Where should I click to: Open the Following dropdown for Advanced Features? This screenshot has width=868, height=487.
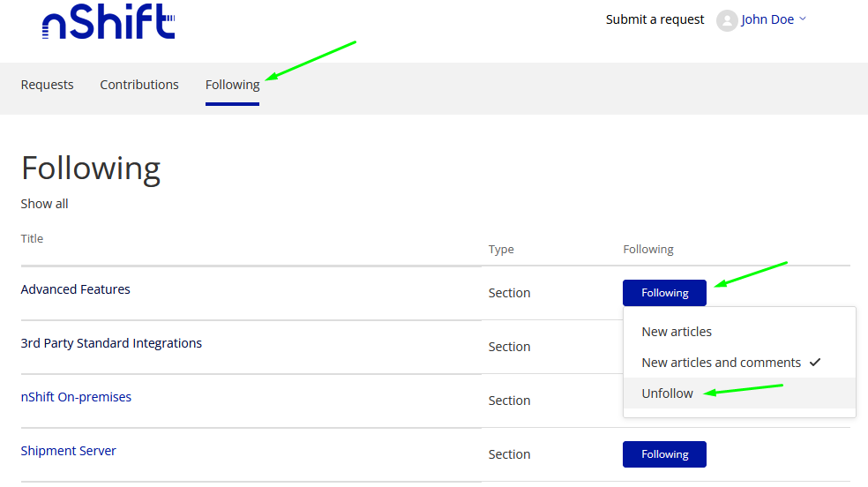(x=664, y=293)
